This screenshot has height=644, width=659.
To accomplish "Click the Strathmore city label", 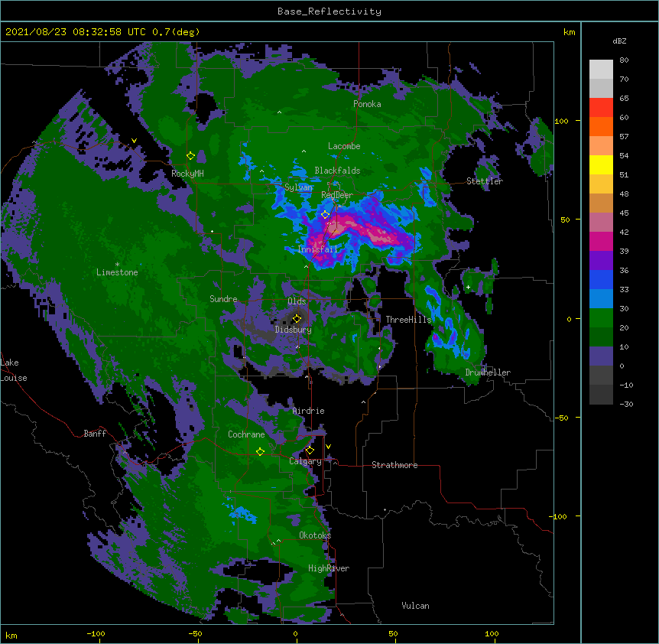I will click(394, 465).
